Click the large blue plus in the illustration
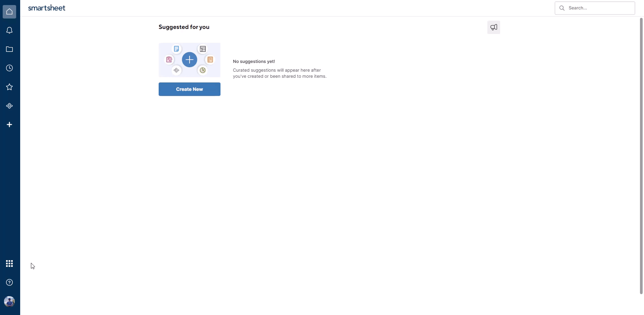Viewport: 644px width, 315px height. 190,60
